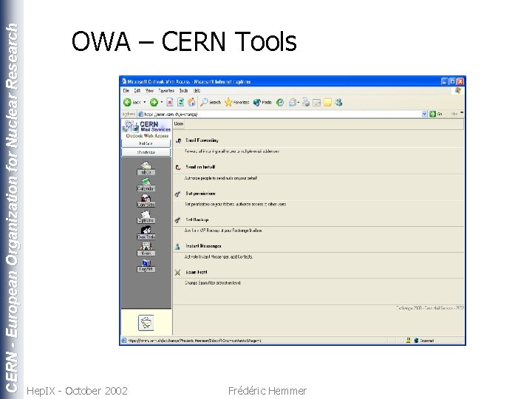Viewport: 532px width, 399px height.
Task: Open the Options shortcut icon
Action: (146, 216)
